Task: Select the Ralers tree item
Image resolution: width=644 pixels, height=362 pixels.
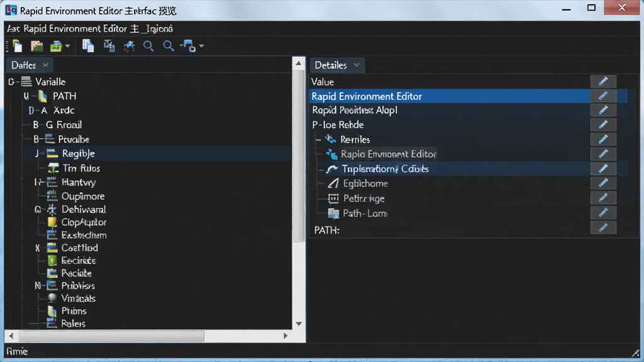Action: 73,324
